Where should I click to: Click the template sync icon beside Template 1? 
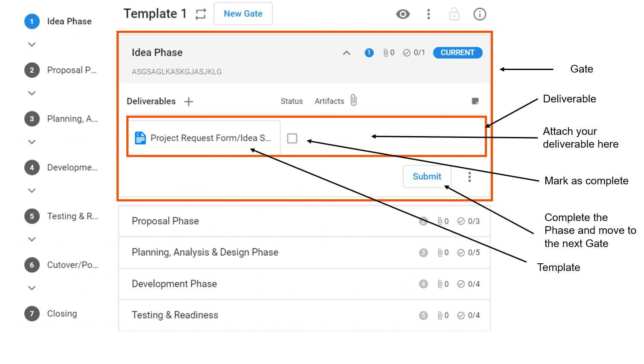click(x=200, y=14)
